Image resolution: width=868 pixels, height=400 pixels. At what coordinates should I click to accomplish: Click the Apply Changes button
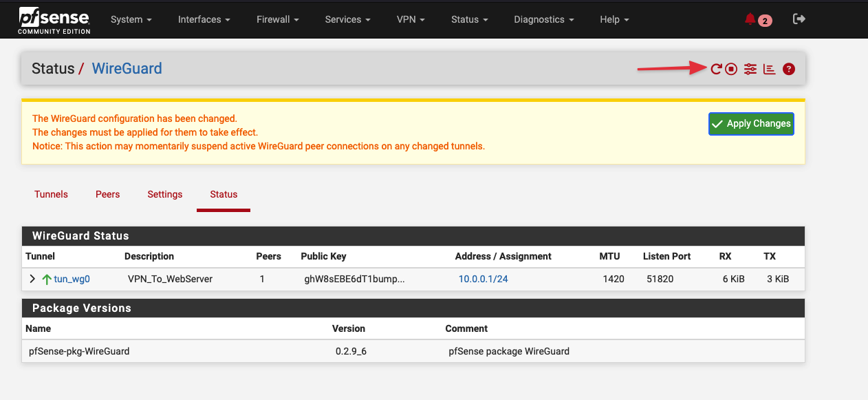point(751,124)
